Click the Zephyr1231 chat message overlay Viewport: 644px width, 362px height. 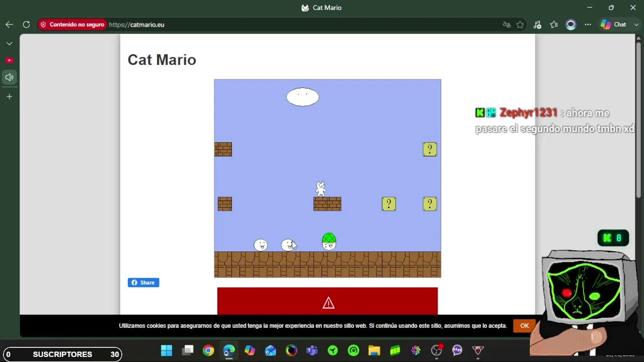coord(555,121)
